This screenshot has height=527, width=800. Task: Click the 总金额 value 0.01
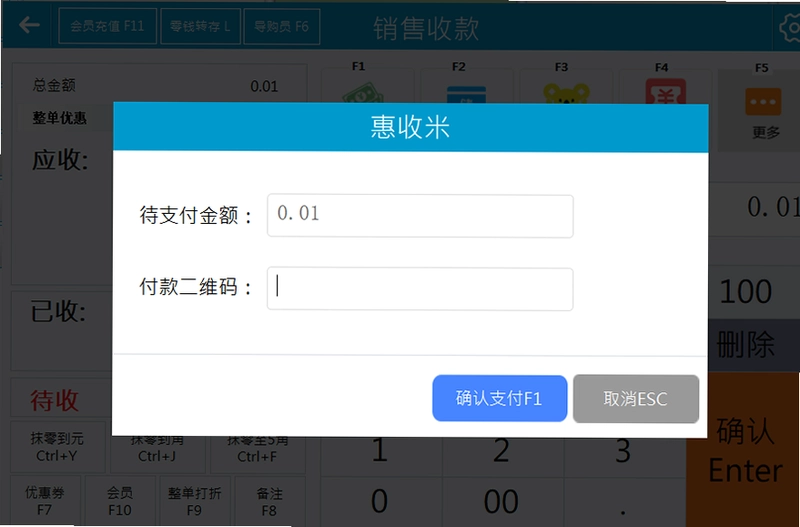point(264,86)
